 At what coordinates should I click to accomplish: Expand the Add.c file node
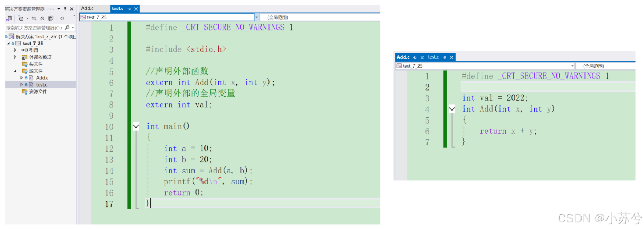click(21, 78)
